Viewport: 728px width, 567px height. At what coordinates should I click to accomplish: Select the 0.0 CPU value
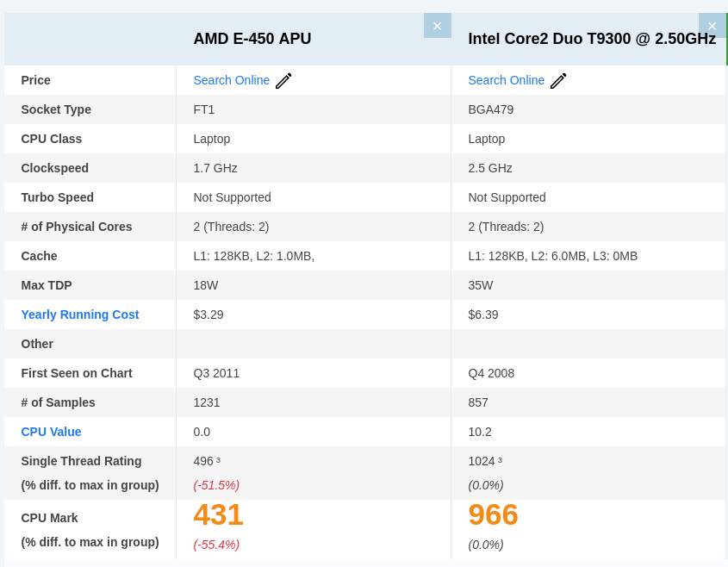point(202,432)
